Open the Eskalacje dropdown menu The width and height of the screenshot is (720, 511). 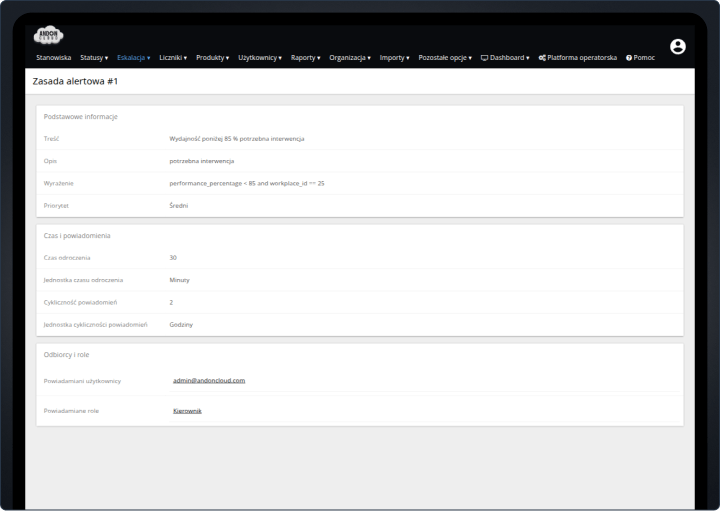tap(133, 58)
